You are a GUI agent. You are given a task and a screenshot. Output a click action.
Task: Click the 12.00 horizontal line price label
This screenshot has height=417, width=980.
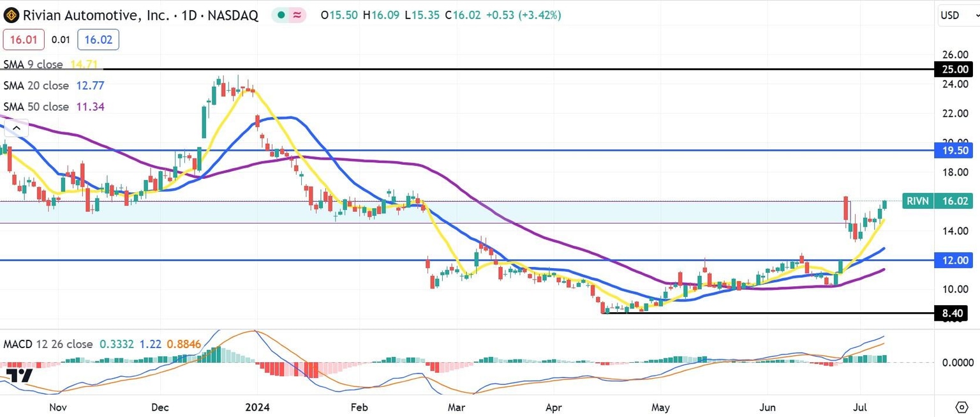[x=954, y=260]
